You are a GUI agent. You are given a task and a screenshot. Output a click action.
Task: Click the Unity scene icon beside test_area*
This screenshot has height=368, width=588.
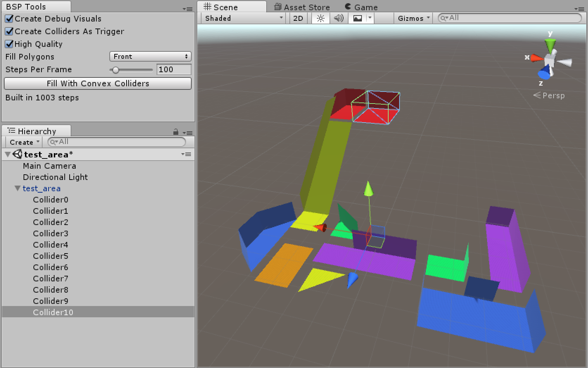[x=18, y=154]
